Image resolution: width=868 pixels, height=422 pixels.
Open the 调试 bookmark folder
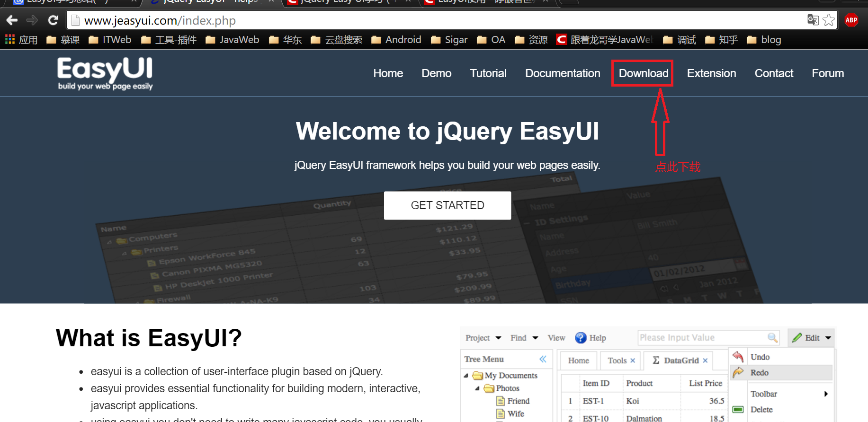click(x=680, y=40)
